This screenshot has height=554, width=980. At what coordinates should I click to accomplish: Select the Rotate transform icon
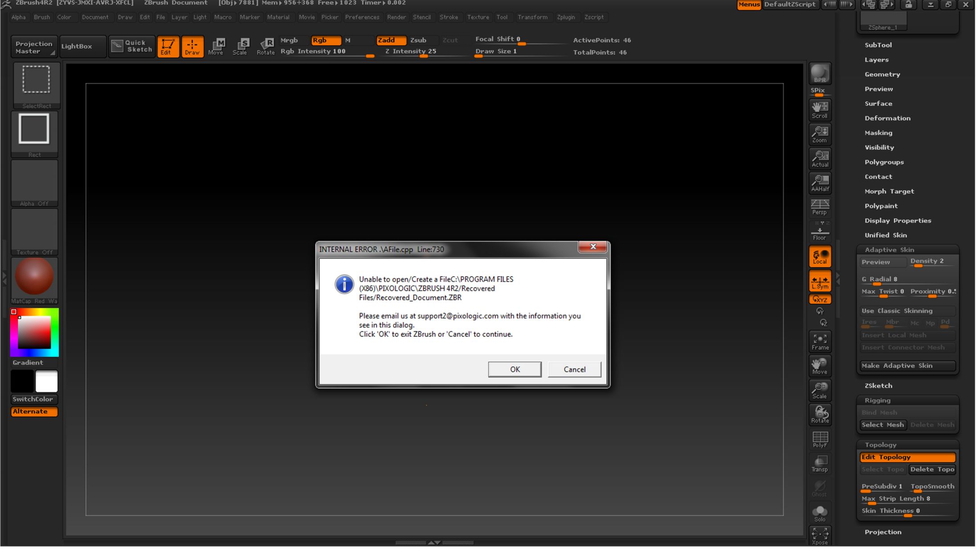820,414
